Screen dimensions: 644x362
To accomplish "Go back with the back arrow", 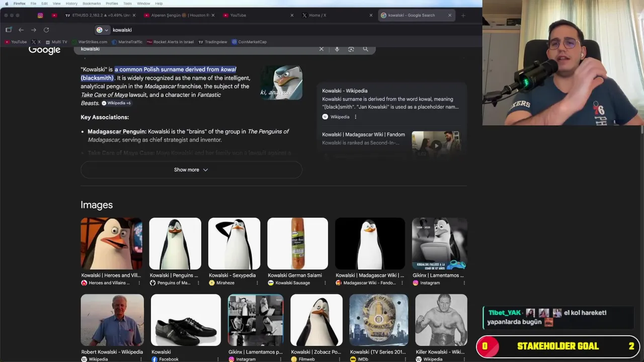I will pyautogui.click(x=21, y=30).
